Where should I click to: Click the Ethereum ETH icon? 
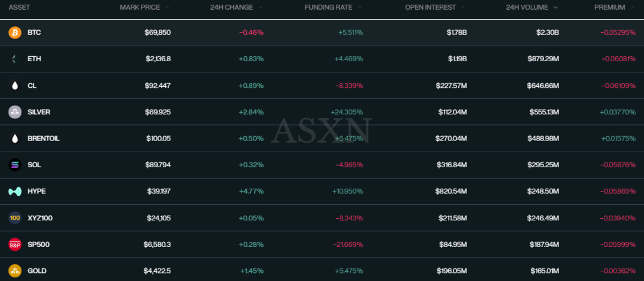(15, 59)
